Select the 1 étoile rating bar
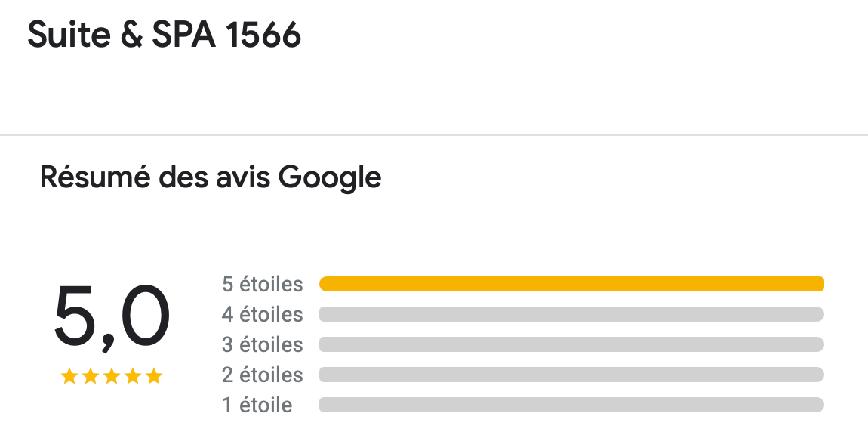 pyautogui.click(x=572, y=405)
